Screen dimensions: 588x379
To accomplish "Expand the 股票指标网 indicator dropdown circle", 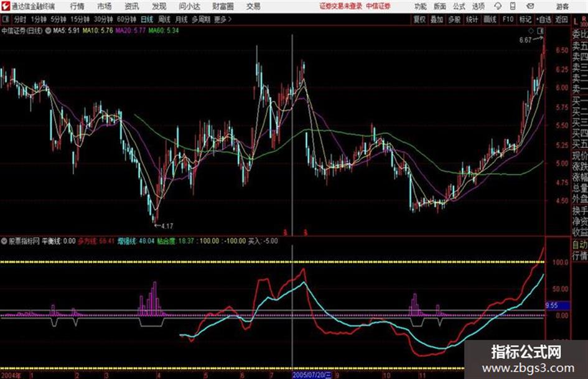I will point(4,241).
